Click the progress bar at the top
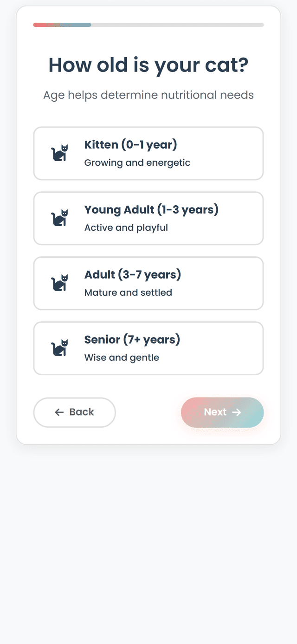Screen dimensions: 297x644 [148, 25]
